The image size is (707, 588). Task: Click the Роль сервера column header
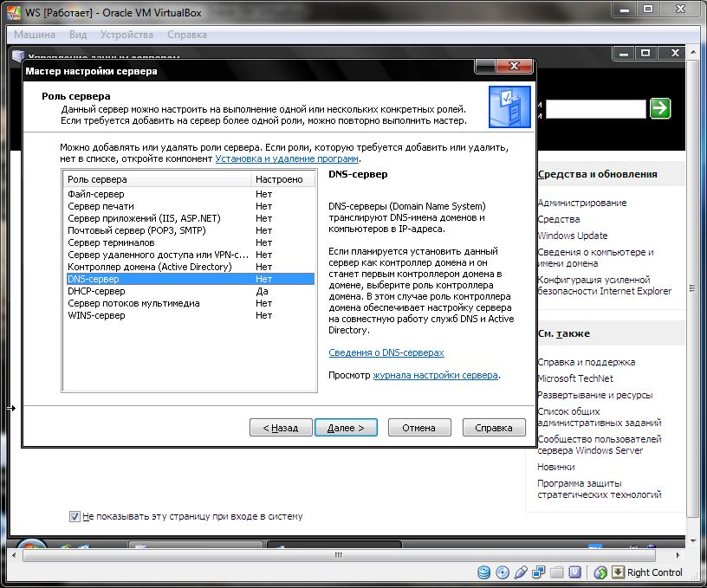point(157,179)
